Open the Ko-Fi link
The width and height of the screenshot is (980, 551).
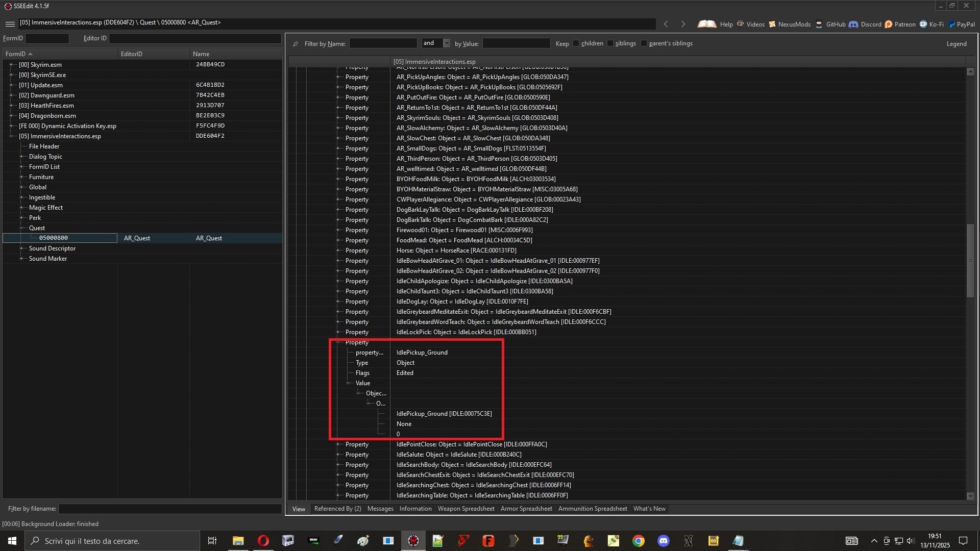[932, 24]
